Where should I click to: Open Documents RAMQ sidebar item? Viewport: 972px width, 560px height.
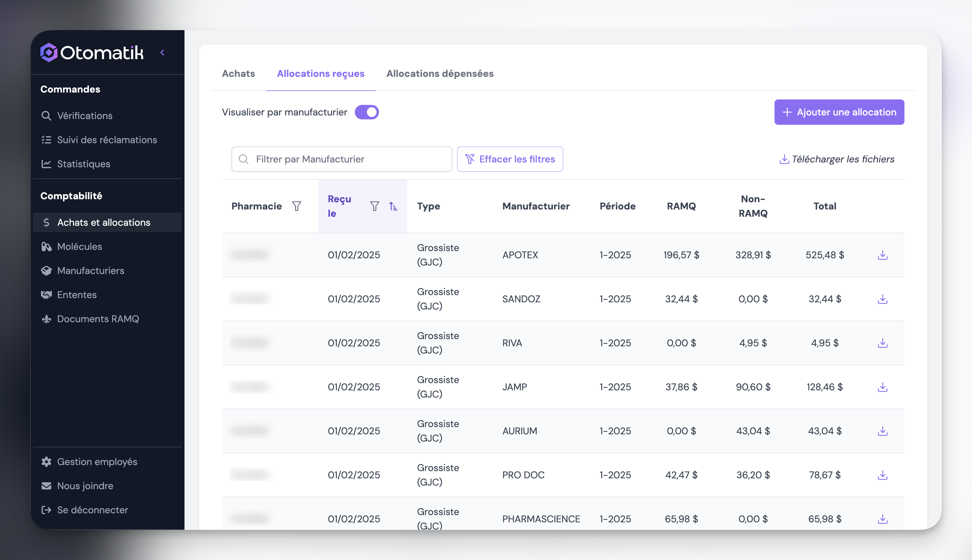98,319
